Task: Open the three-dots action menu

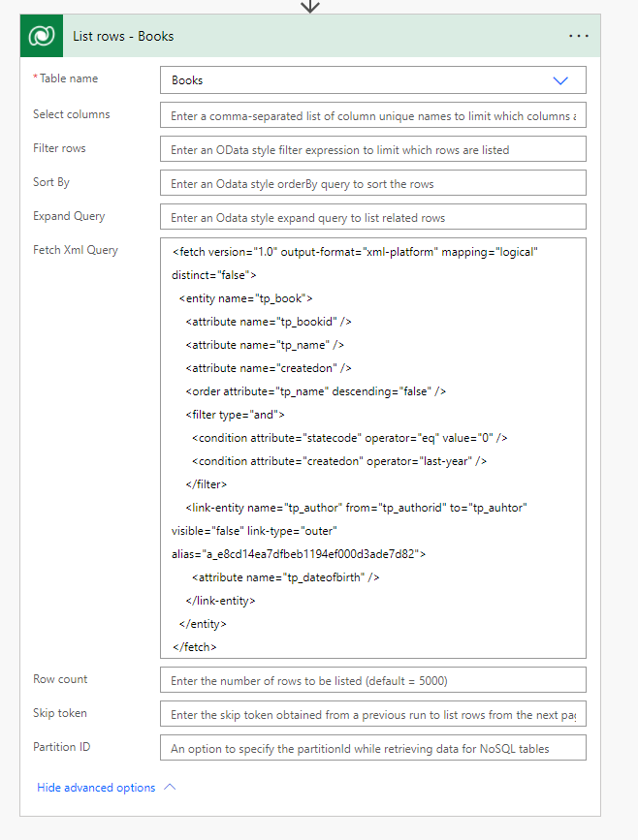Action: 578,36
